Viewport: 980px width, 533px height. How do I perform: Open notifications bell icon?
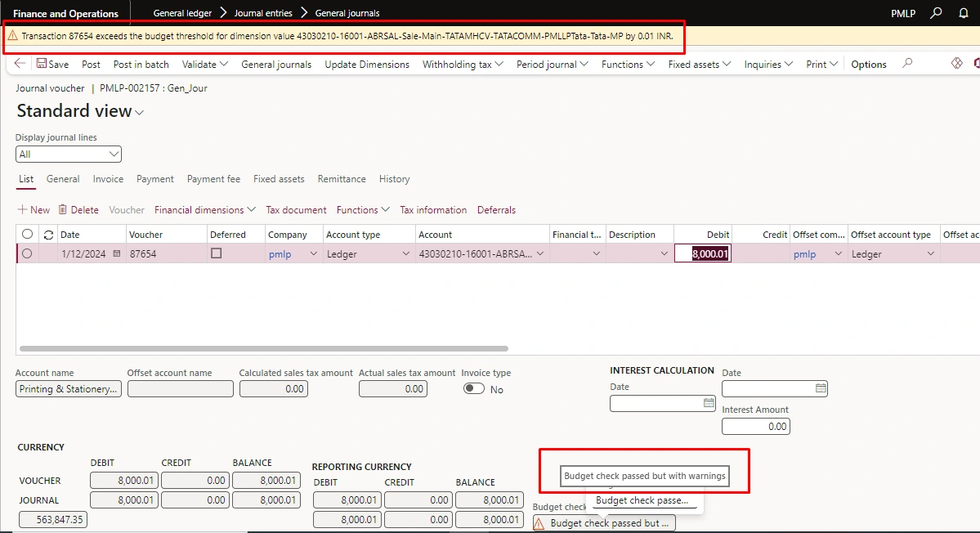(x=963, y=12)
